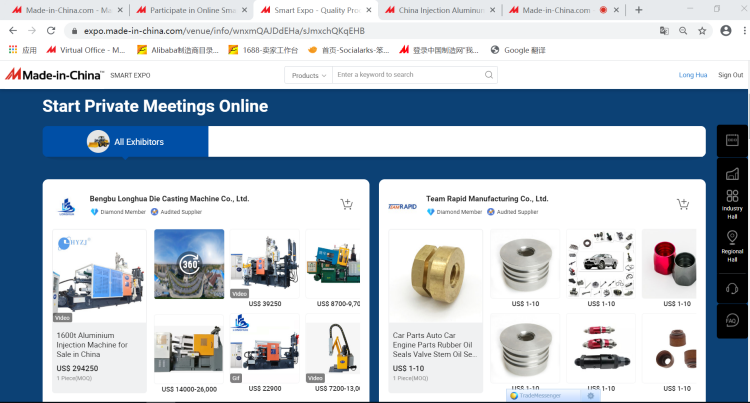Click the search magnifier icon in search box

(x=488, y=75)
